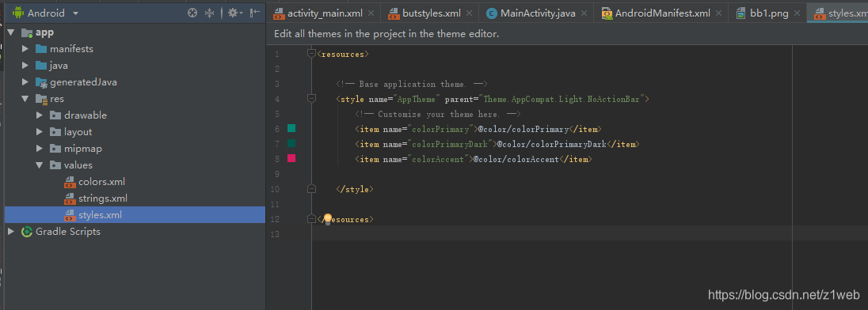The width and height of the screenshot is (868, 310).
Task: Click the generatedJava folder icon
Action: pyautogui.click(x=41, y=82)
